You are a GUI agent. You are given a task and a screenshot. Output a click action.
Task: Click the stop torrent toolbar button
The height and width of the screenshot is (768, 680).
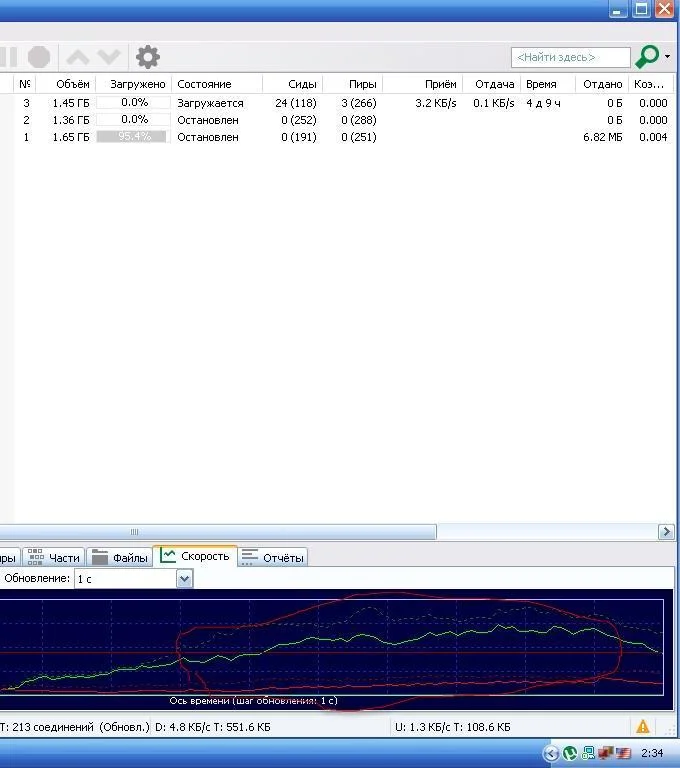(x=38, y=57)
